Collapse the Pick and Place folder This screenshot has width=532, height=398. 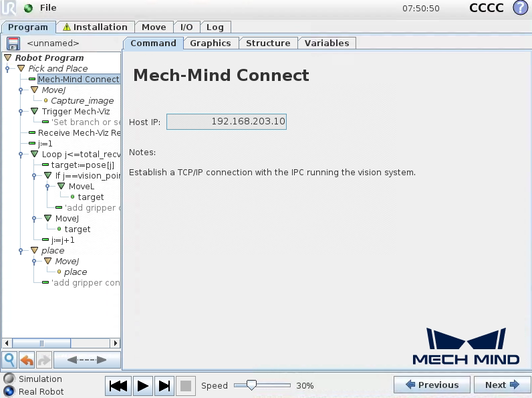[21, 68]
